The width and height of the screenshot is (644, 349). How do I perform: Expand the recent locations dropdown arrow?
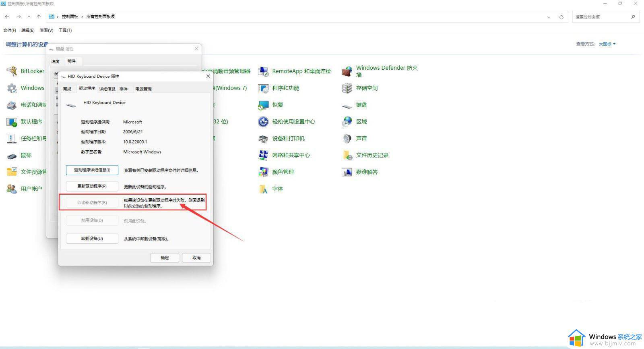pyautogui.click(x=29, y=17)
